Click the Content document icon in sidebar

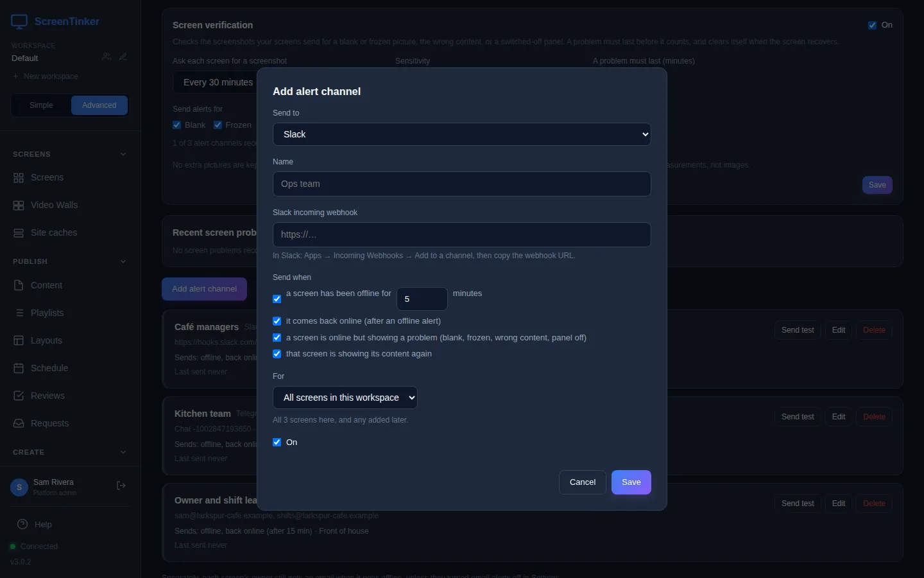pos(19,285)
